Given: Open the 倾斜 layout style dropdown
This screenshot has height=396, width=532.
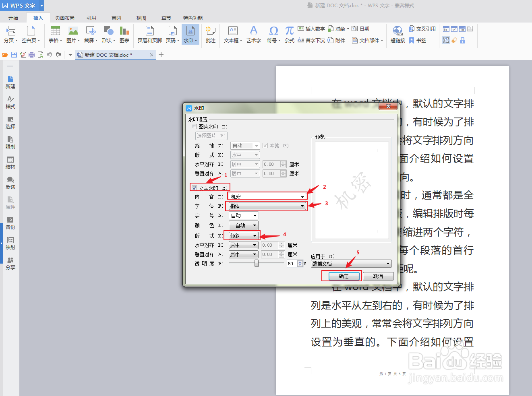Looking at the screenshot, I should click(x=255, y=235).
